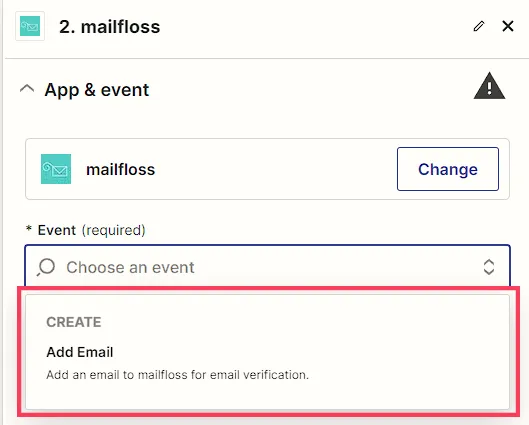Click the warning triangle alert icon
Viewport: 529px width, 425px height.
click(489, 86)
